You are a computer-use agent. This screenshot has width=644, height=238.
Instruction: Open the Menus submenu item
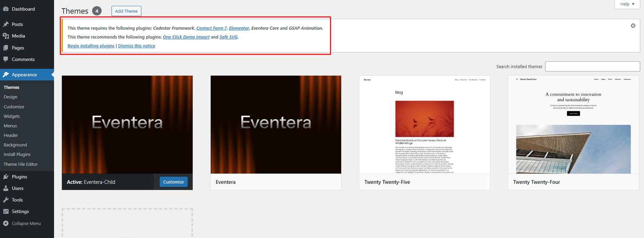[10, 126]
